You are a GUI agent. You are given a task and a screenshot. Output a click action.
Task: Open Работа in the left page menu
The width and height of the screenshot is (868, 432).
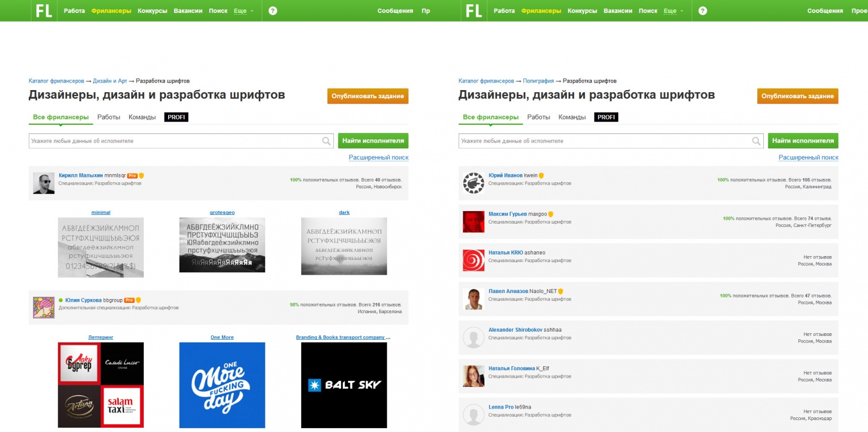point(74,11)
